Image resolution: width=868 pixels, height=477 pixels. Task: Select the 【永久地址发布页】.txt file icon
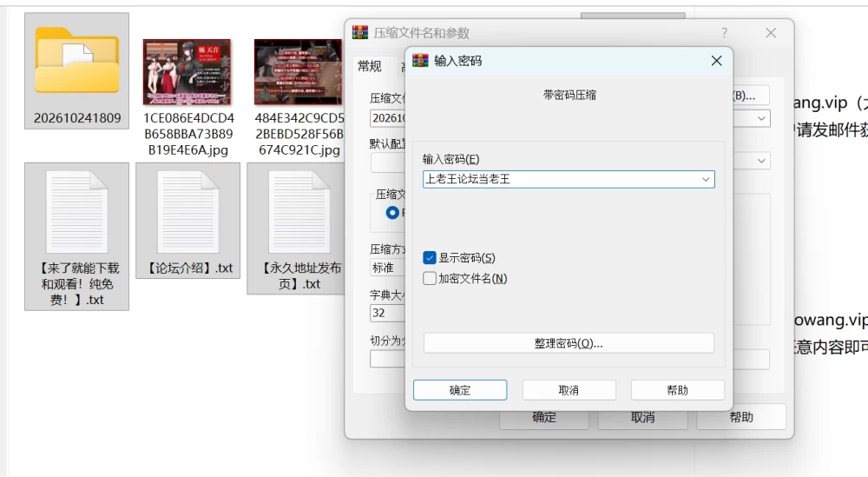point(299,212)
